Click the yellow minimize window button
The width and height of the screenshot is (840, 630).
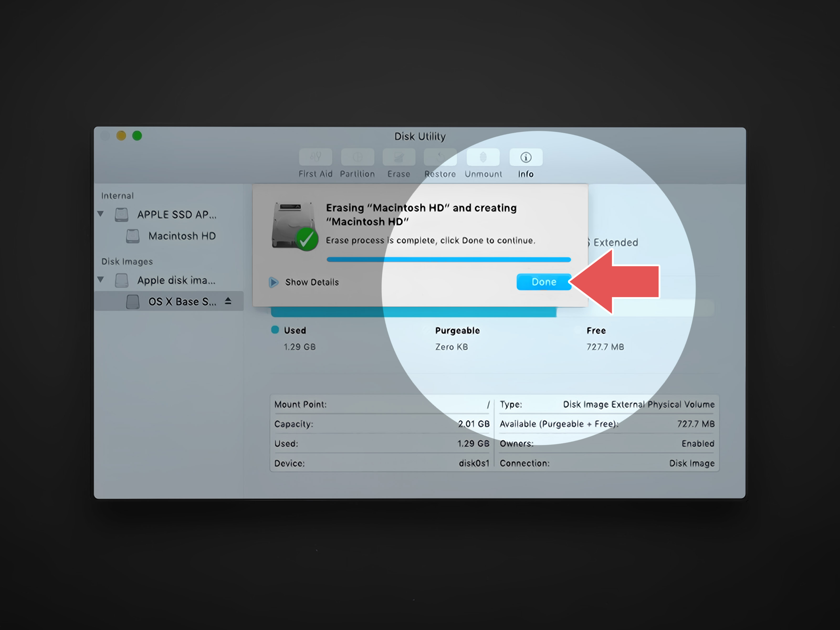(x=121, y=135)
